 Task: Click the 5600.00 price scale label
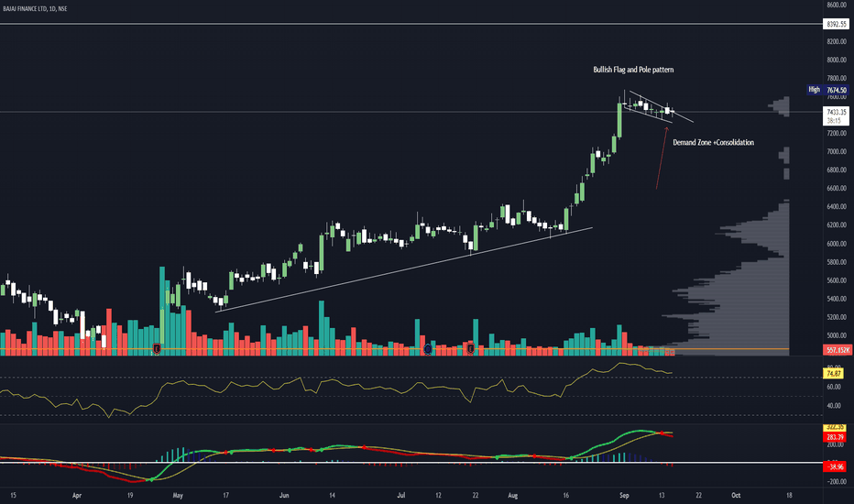tap(837, 280)
